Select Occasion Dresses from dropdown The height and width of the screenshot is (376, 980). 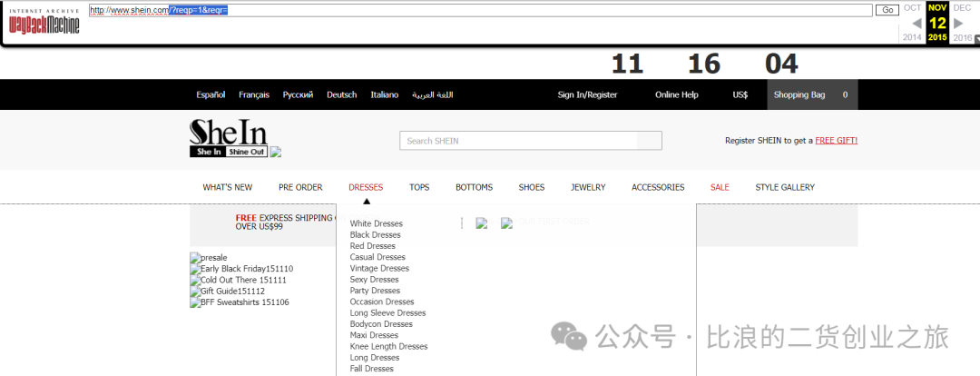[x=382, y=302]
